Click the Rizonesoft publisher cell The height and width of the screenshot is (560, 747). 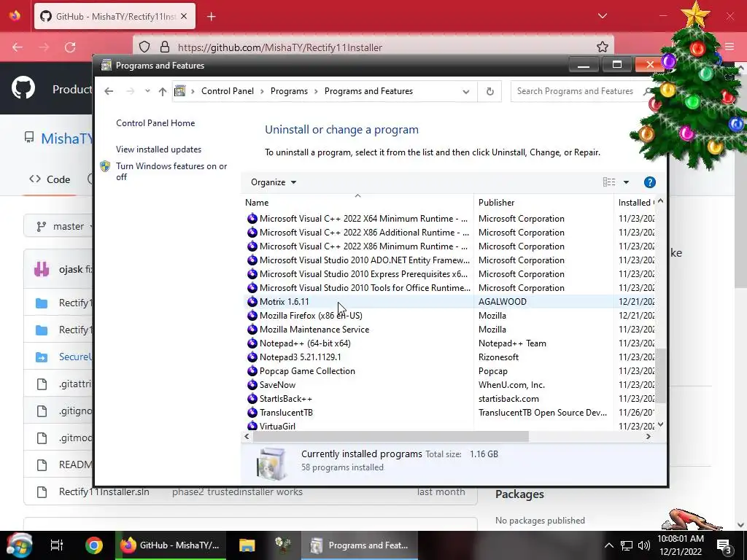tap(498, 357)
